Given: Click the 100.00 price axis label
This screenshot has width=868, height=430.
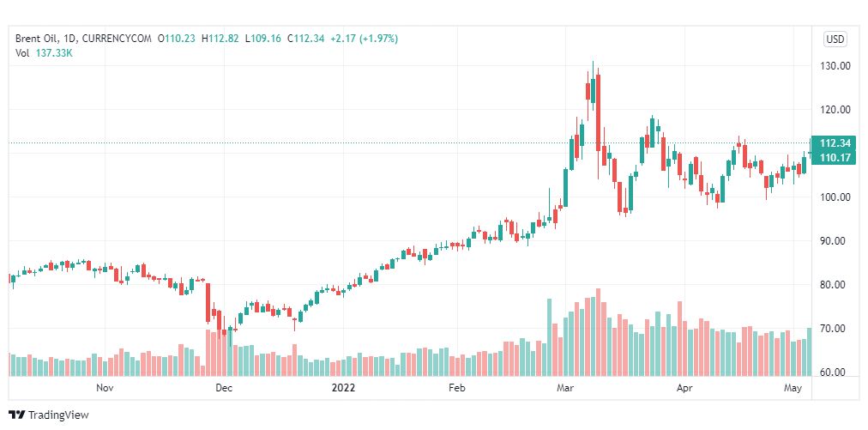Looking at the screenshot, I should 835,197.
